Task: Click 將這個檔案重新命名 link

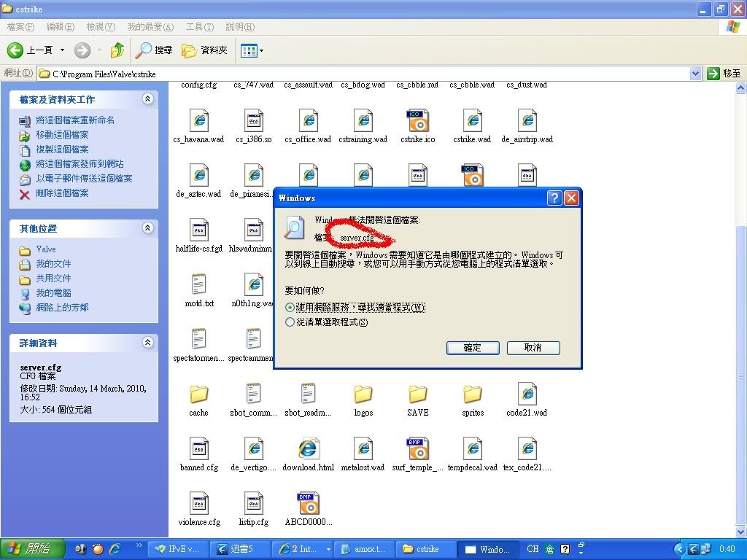Action: tap(75, 120)
